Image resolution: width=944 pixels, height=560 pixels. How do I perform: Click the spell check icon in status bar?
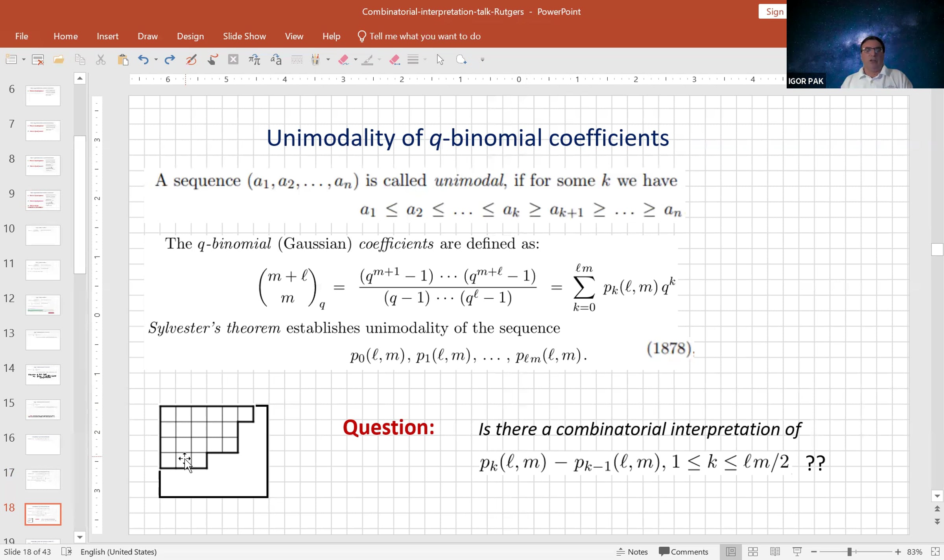click(66, 552)
